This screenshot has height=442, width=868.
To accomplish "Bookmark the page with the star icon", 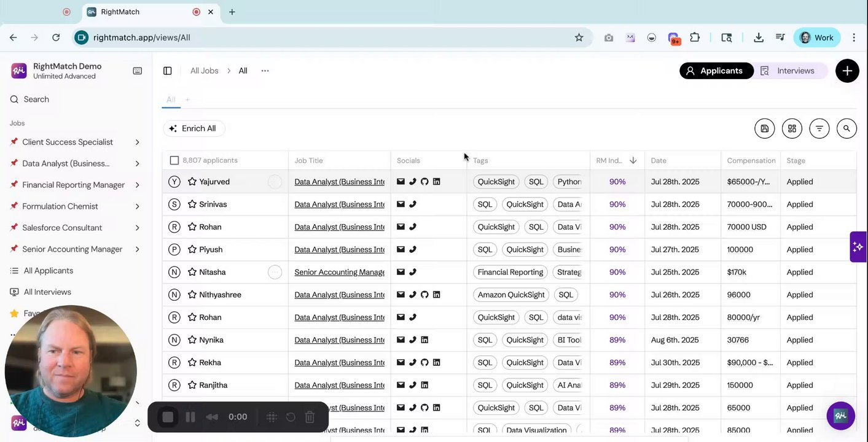I will point(579,37).
